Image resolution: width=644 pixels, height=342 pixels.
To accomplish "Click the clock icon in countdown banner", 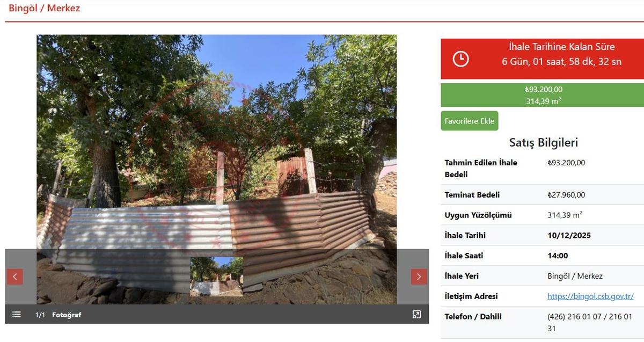I will [x=460, y=59].
